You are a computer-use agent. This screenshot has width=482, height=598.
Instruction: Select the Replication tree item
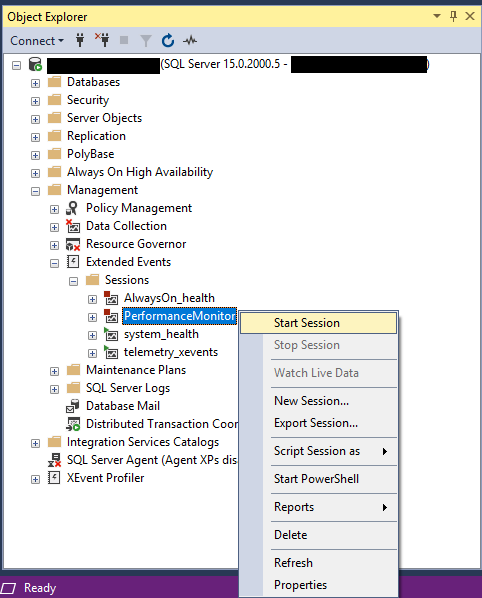pyautogui.click(x=96, y=136)
